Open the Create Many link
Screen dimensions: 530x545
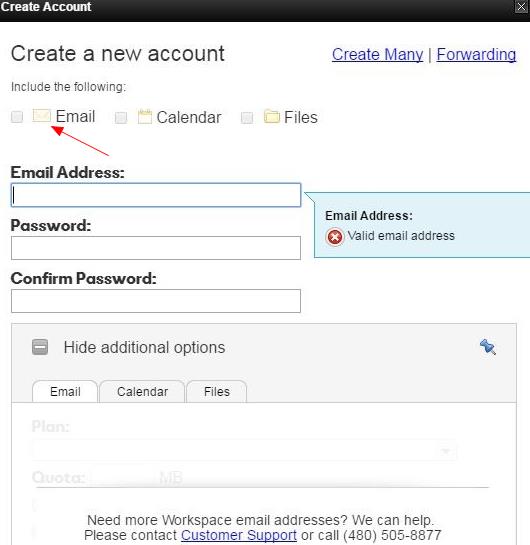coord(377,55)
